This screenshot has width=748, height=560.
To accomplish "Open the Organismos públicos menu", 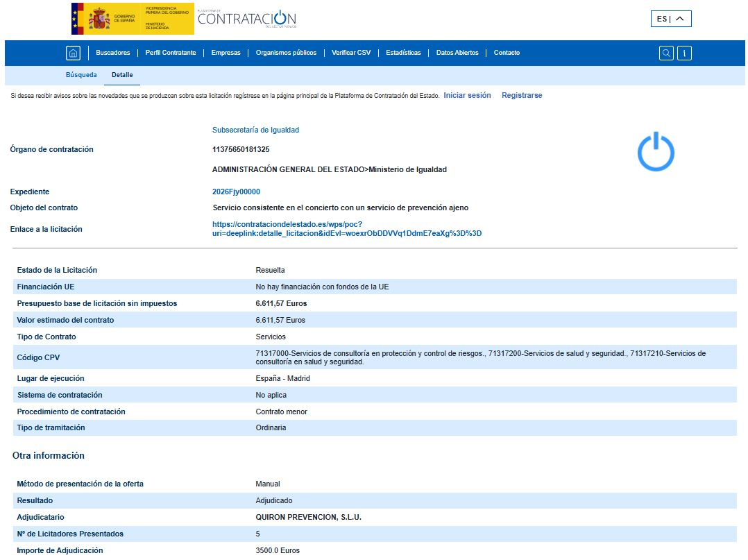I will click(287, 53).
